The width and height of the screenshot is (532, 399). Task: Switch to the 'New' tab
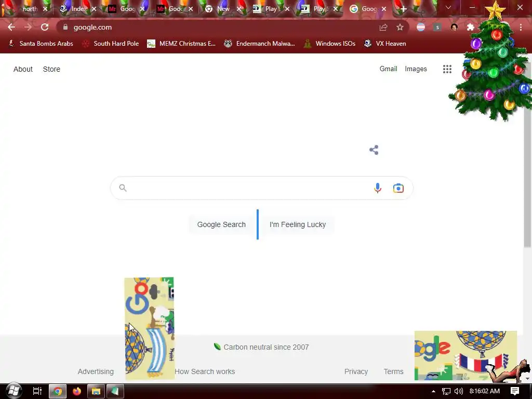point(222,9)
